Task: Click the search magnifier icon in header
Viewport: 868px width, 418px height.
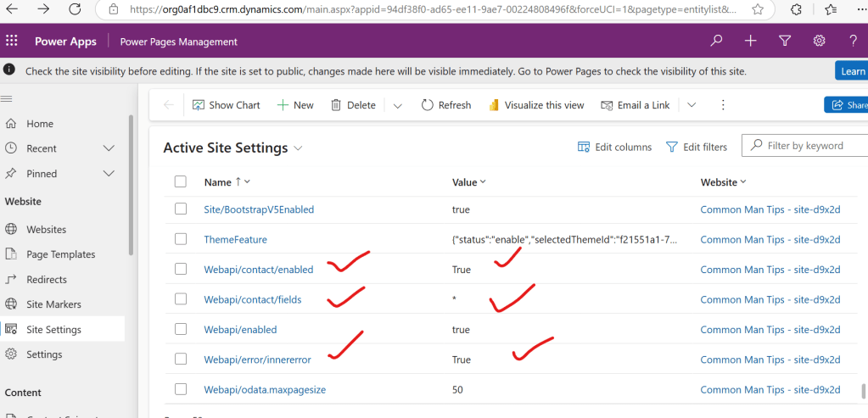Action: click(717, 41)
